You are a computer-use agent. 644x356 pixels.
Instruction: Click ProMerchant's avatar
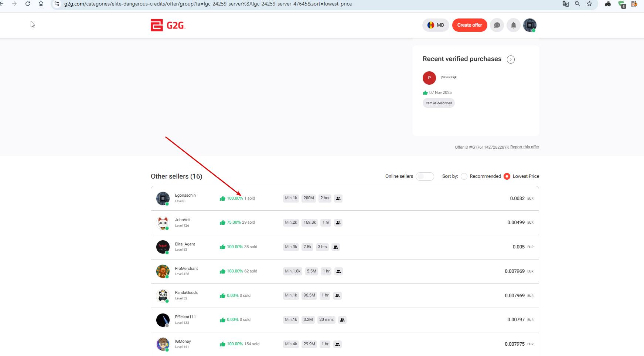pyautogui.click(x=163, y=271)
